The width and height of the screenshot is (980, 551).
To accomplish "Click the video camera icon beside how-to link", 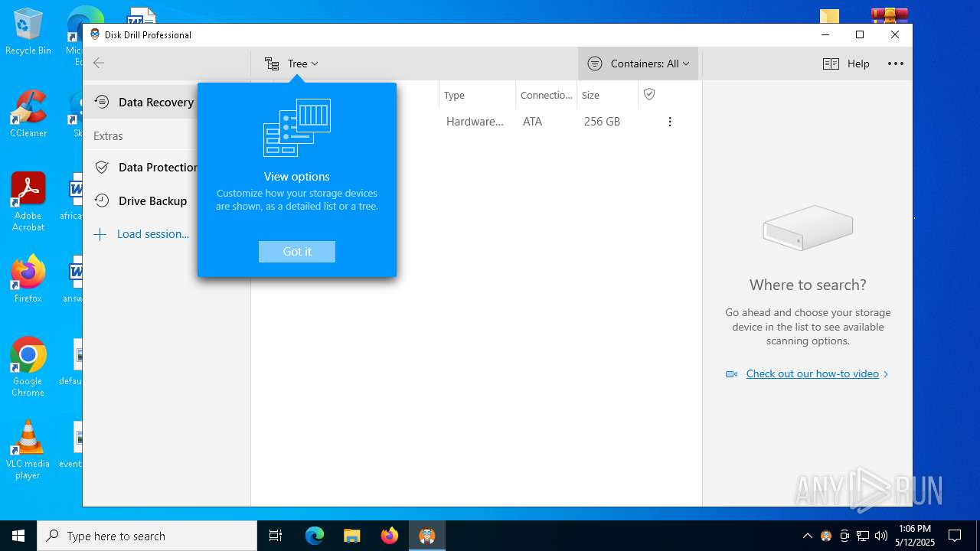I will (x=731, y=374).
